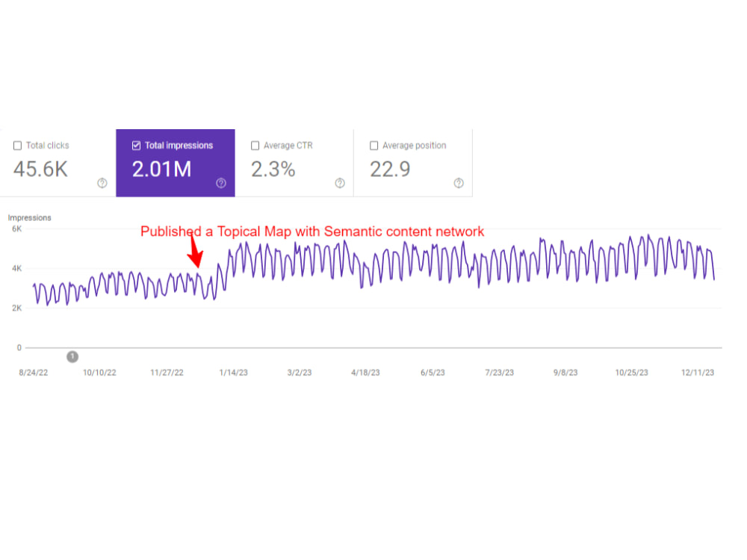Click the 1/14/23 date label
This screenshot has width=747, height=560.
click(233, 373)
